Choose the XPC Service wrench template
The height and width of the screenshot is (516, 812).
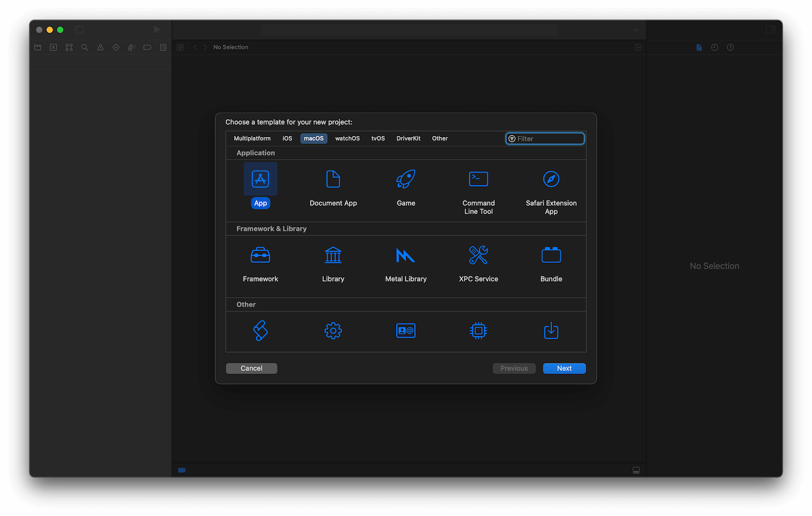478,255
